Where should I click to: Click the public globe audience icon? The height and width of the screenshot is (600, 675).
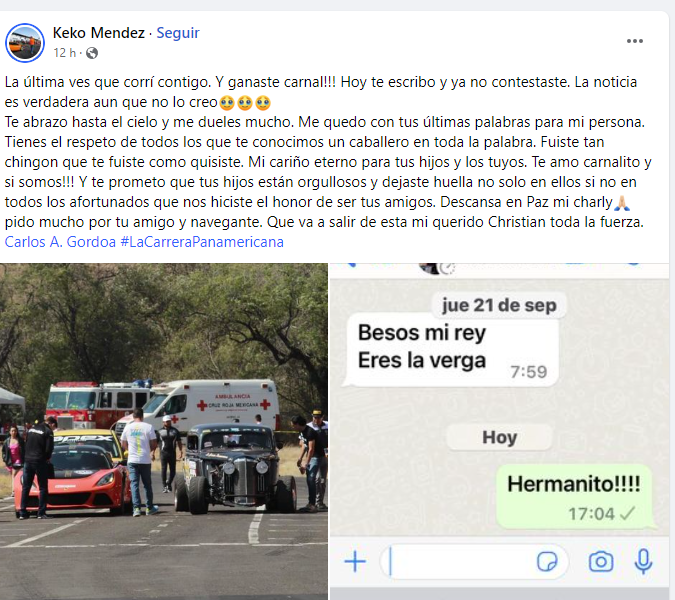(92, 53)
